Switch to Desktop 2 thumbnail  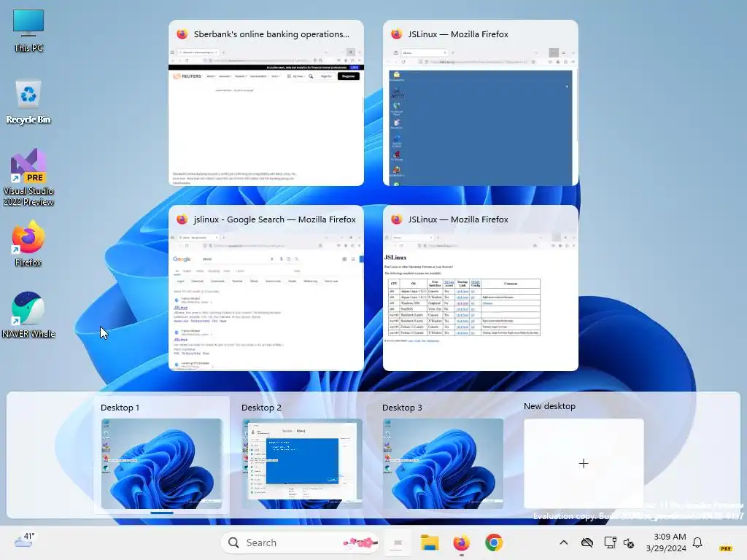coord(302,463)
